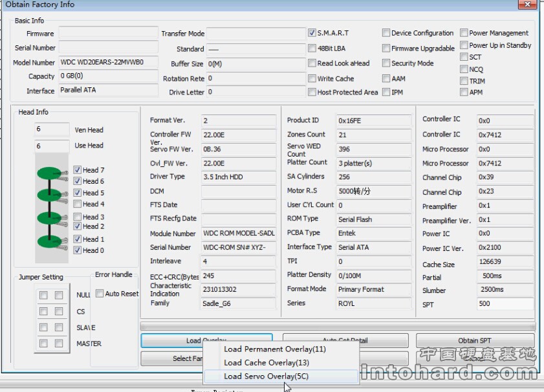Click the Load Overlay button

pos(206,340)
